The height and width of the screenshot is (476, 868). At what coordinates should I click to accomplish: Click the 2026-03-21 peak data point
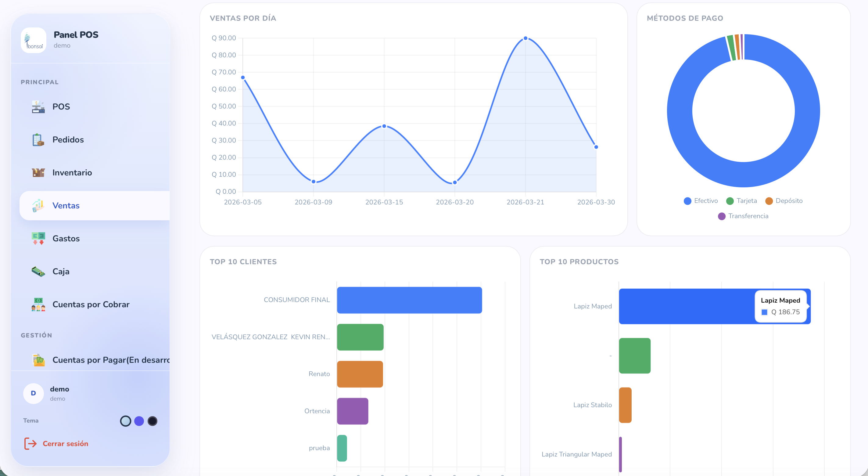(x=525, y=38)
